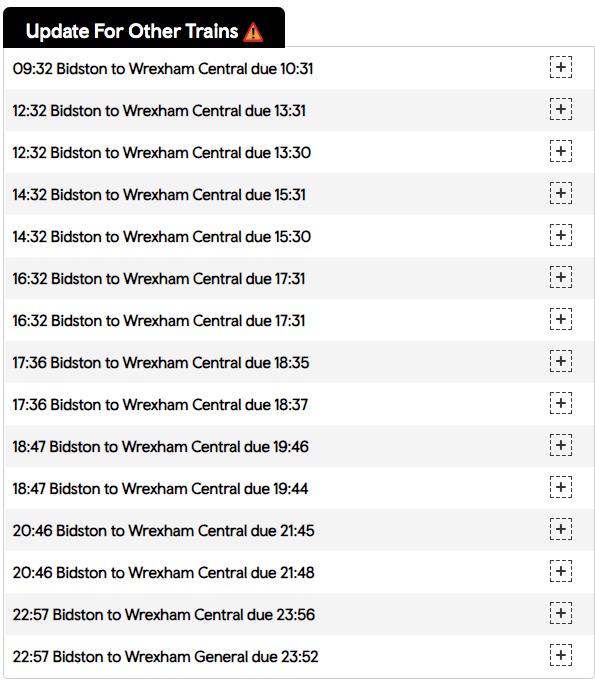Expand the 09:32 train due 10:31
Viewport: 595px width, 681px height.
click(x=561, y=67)
